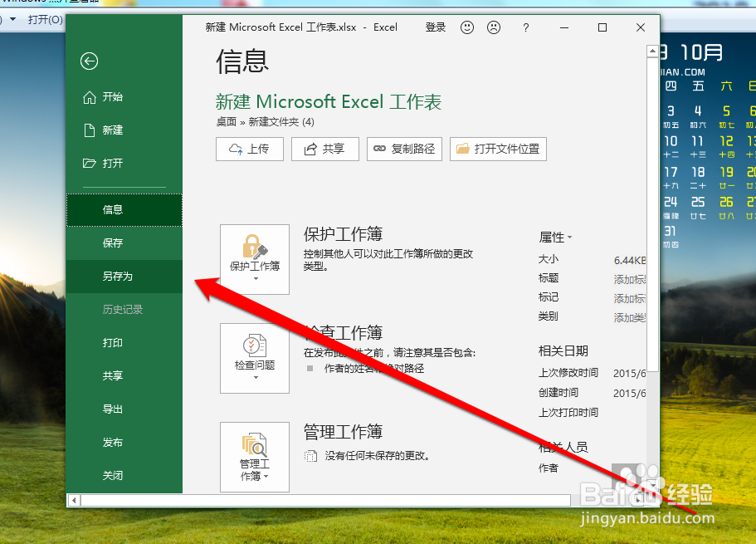The image size is (756, 544).
Task: Select 共享 in the green sidebar
Action: 124,375
